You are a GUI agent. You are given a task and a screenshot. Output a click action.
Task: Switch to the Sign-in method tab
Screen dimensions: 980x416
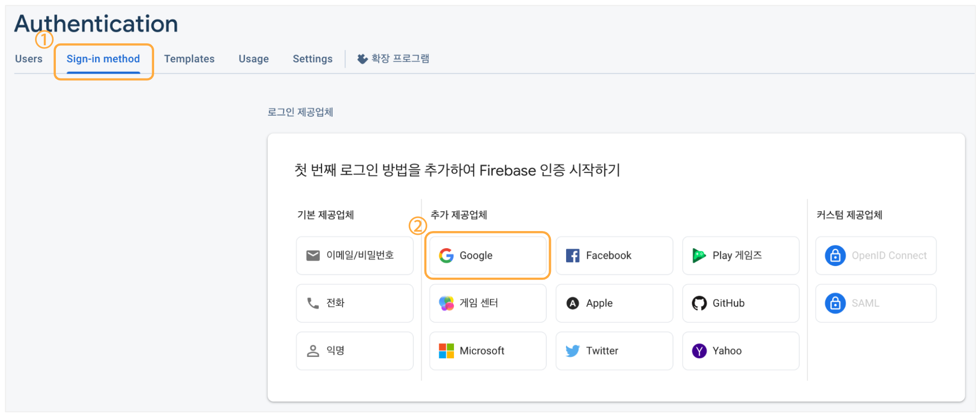point(103,59)
